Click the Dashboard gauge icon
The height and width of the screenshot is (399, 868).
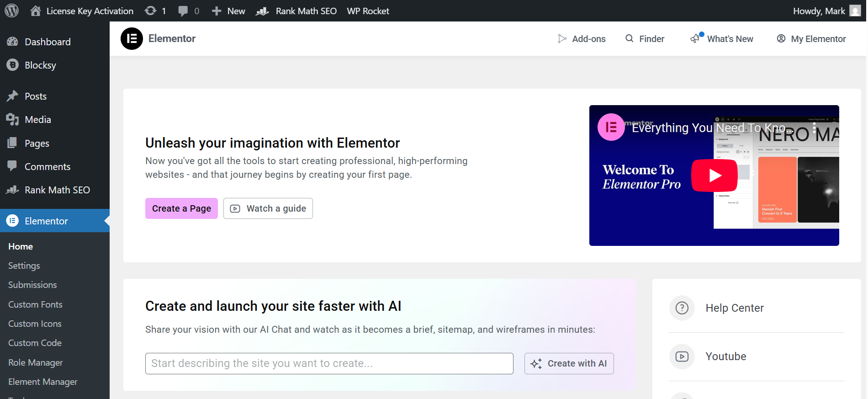(13, 42)
